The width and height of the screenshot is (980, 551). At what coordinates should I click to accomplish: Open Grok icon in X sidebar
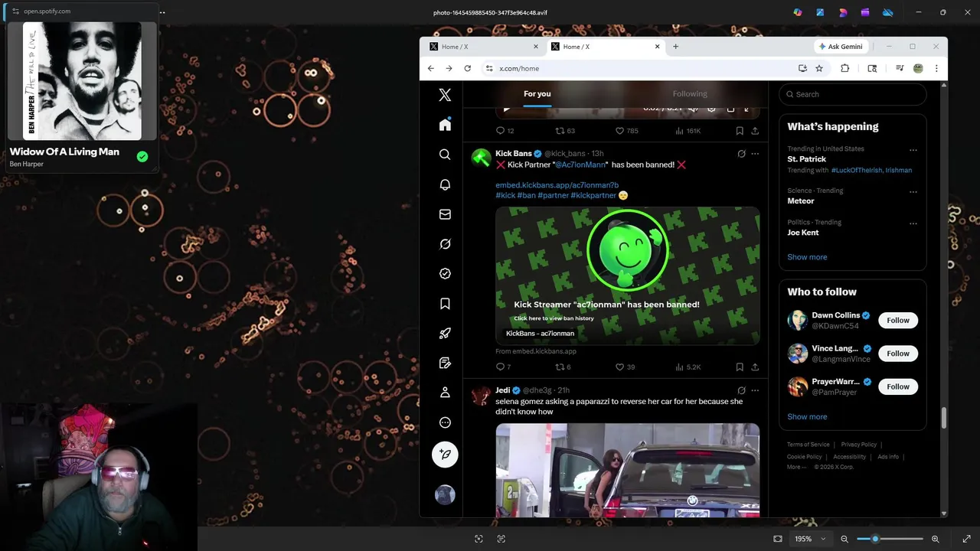pos(445,244)
